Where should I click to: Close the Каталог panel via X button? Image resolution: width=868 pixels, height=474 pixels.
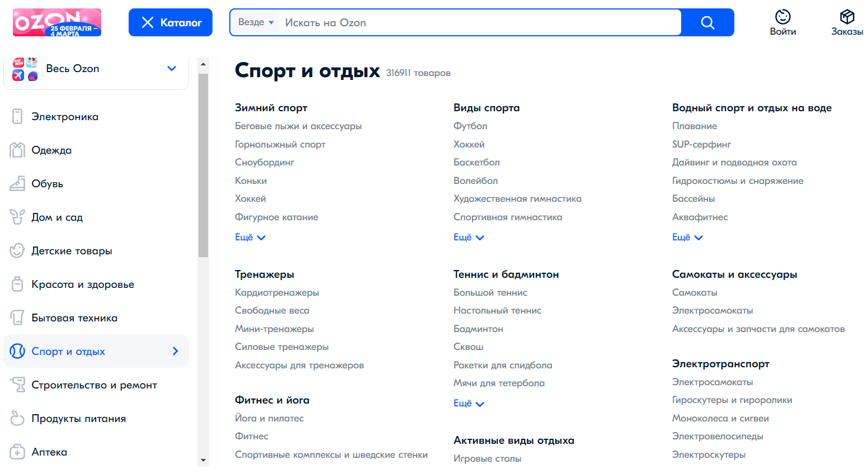(148, 22)
